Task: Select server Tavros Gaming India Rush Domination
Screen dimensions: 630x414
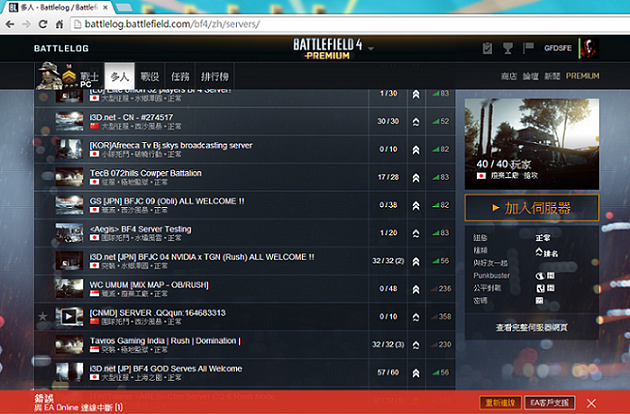Action: pos(244,344)
